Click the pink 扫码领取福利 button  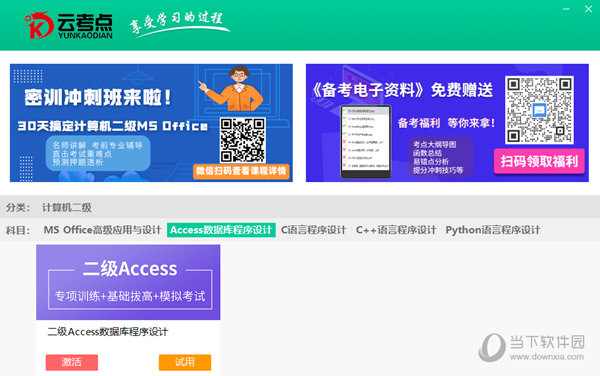pyautogui.click(x=539, y=161)
